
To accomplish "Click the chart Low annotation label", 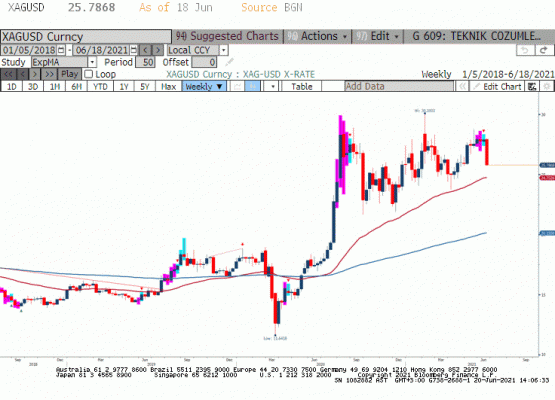I will (275, 339).
